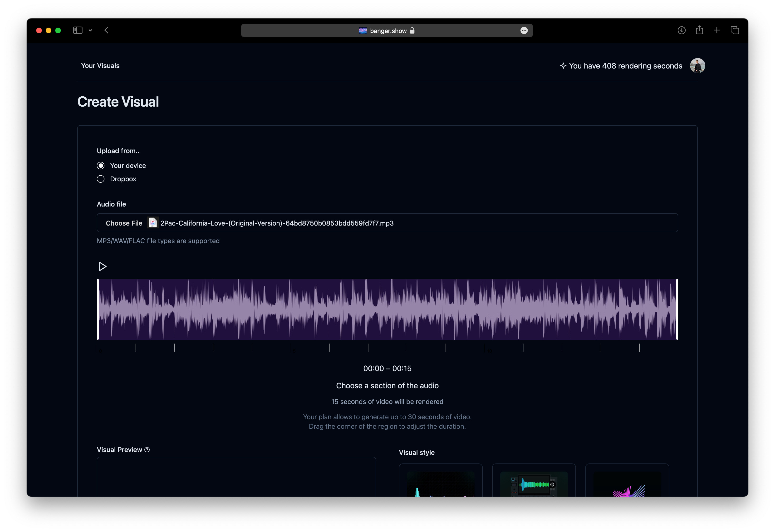This screenshot has height=532, width=775.
Task: Grab the right handle of the audio region
Action: tap(677, 309)
